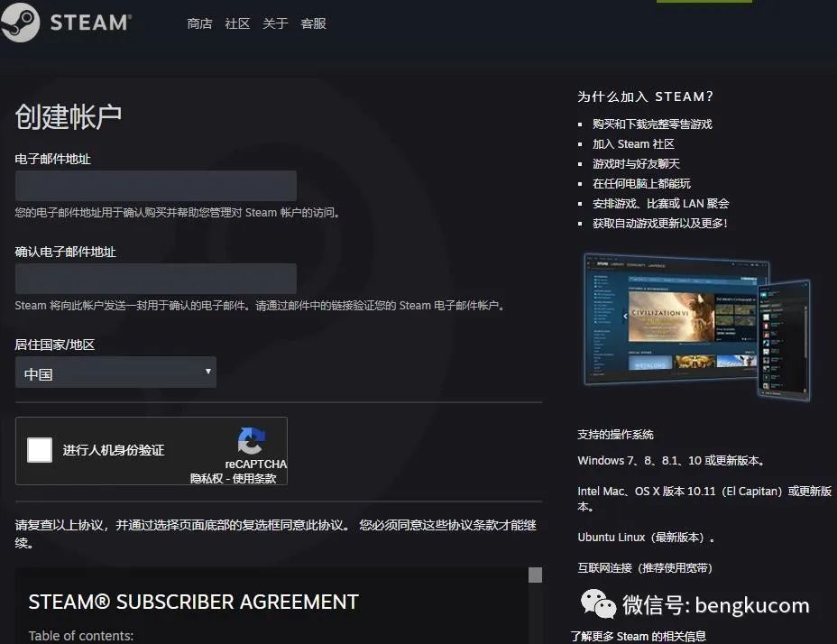Click the agreement box scrollbar thumb
This screenshot has height=644, width=837.
[x=536, y=575]
